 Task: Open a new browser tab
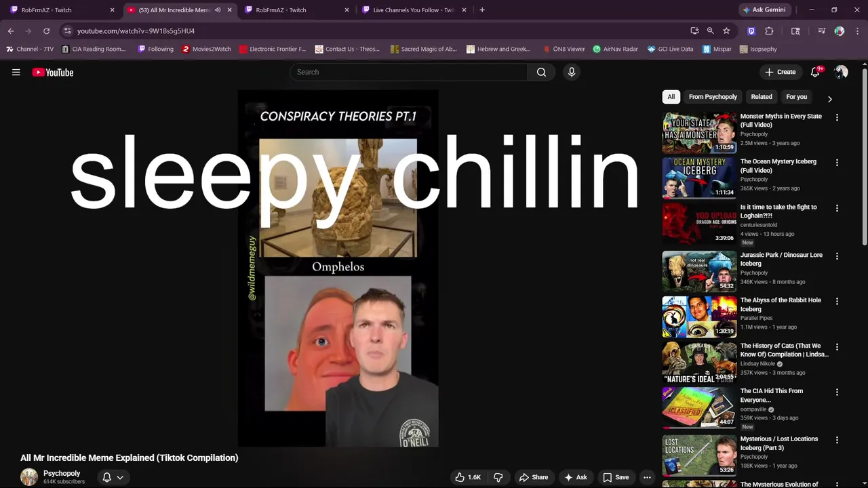(482, 10)
